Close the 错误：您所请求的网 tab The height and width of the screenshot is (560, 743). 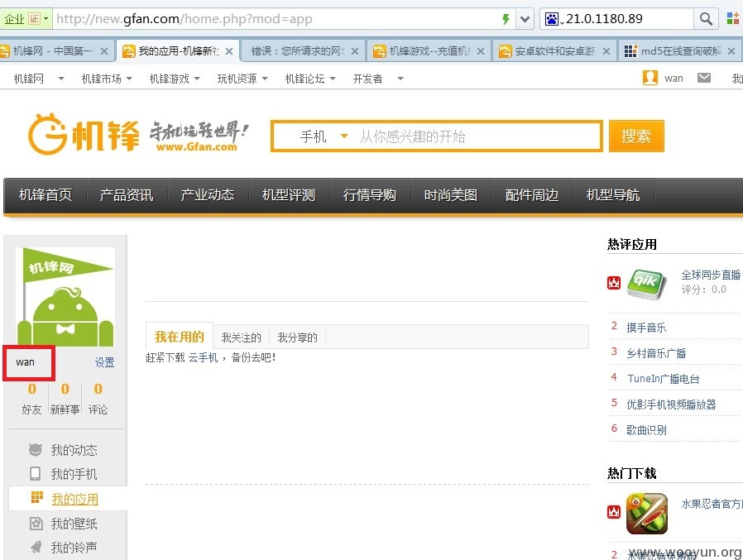[x=354, y=51]
